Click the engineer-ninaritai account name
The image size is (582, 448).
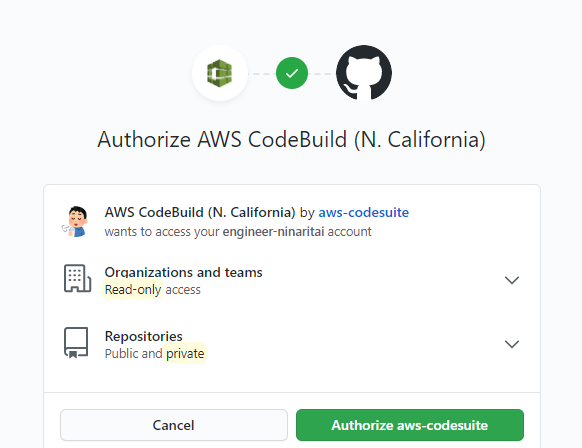pyautogui.click(x=274, y=232)
